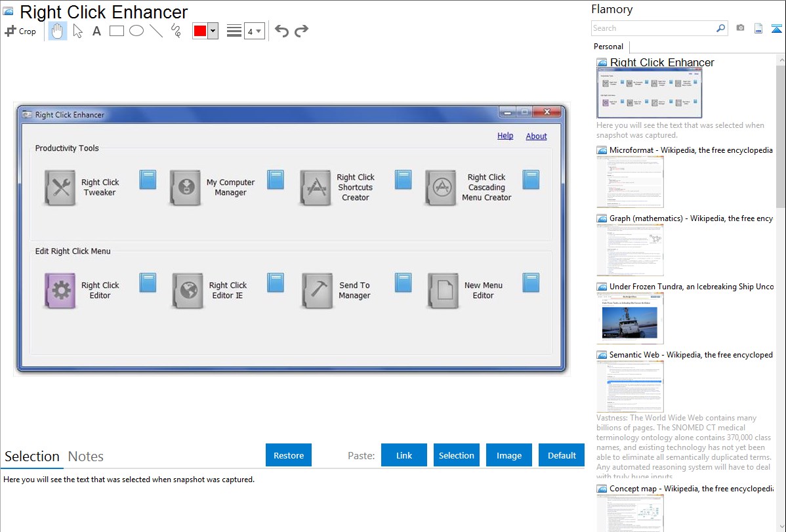Image resolution: width=786 pixels, height=532 pixels.
Task: Pick the text annotation tool
Action: pos(96,31)
